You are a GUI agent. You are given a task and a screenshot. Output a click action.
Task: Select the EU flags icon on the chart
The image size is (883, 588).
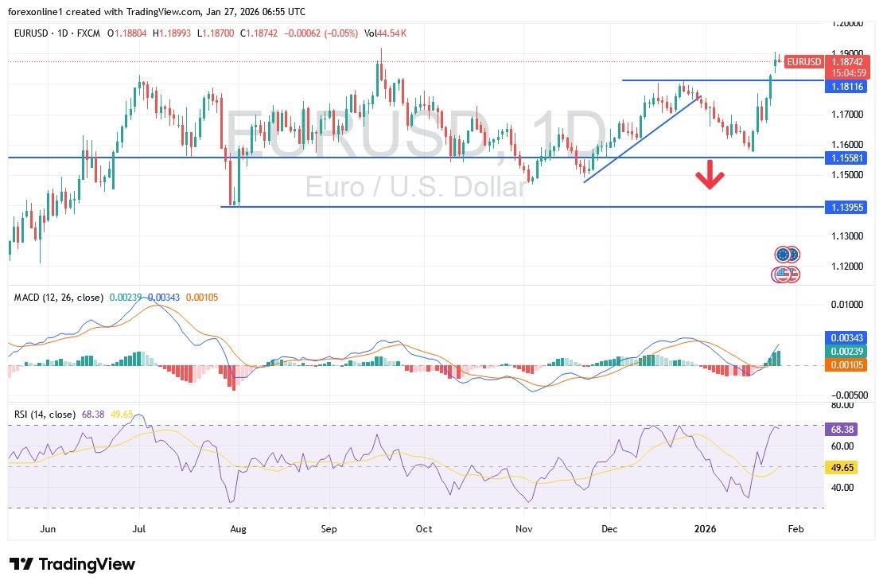tap(787, 254)
